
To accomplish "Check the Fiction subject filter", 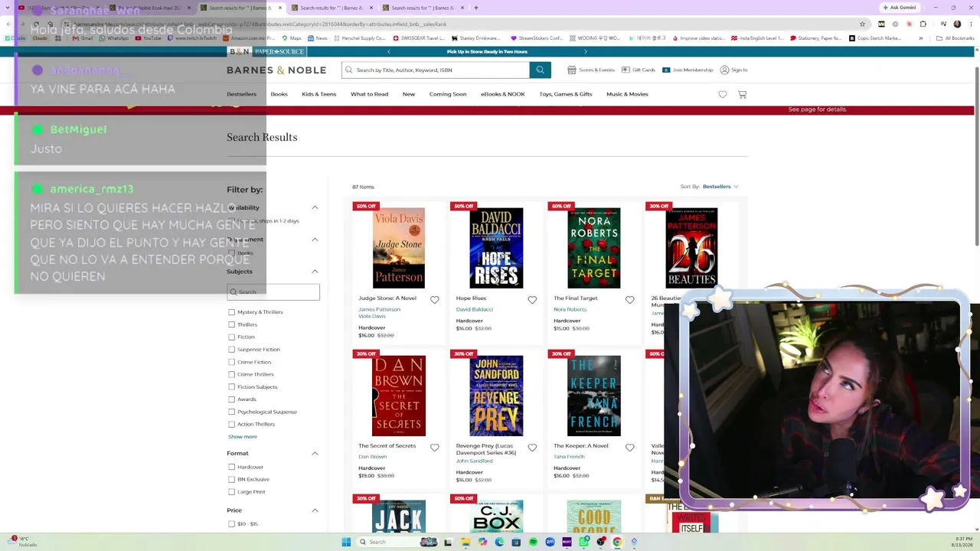I will point(231,337).
